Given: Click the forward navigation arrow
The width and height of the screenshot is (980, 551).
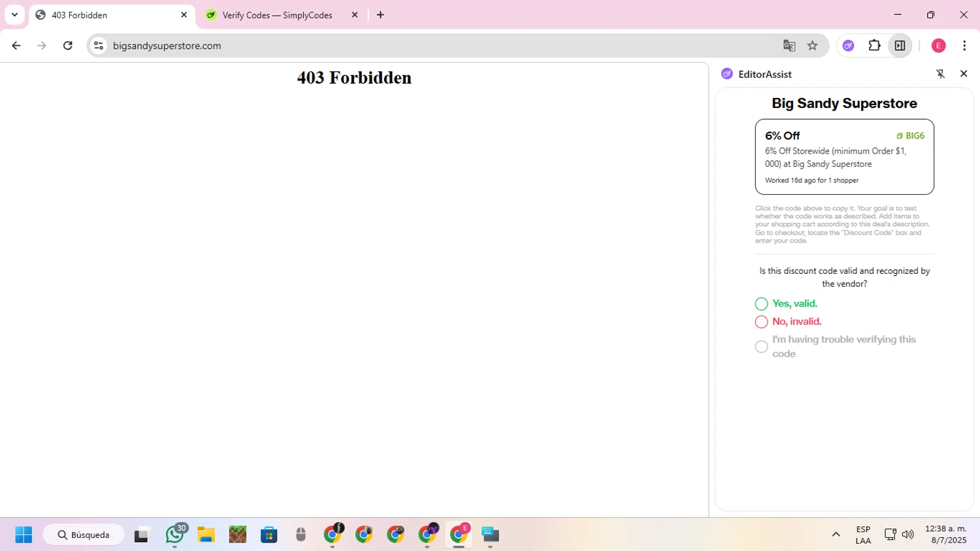Looking at the screenshot, I should tap(42, 46).
